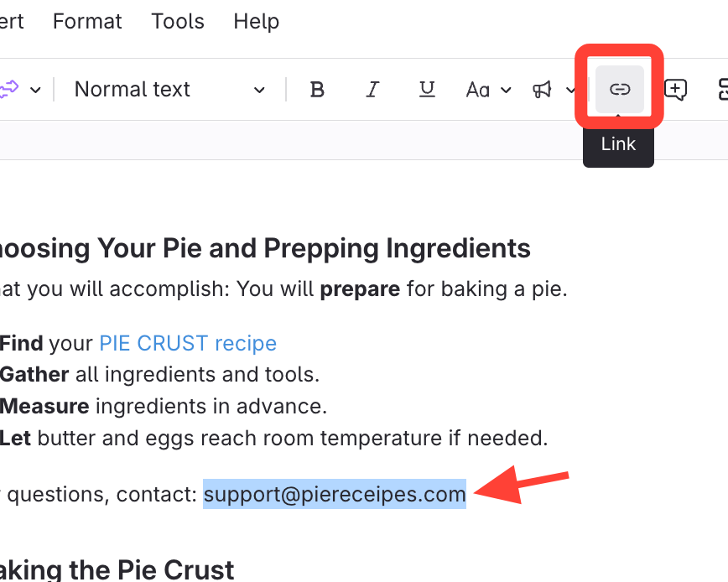The height and width of the screenshot is (582, 728).
Task: Click the add comment icon
Action: coord(675,89)
